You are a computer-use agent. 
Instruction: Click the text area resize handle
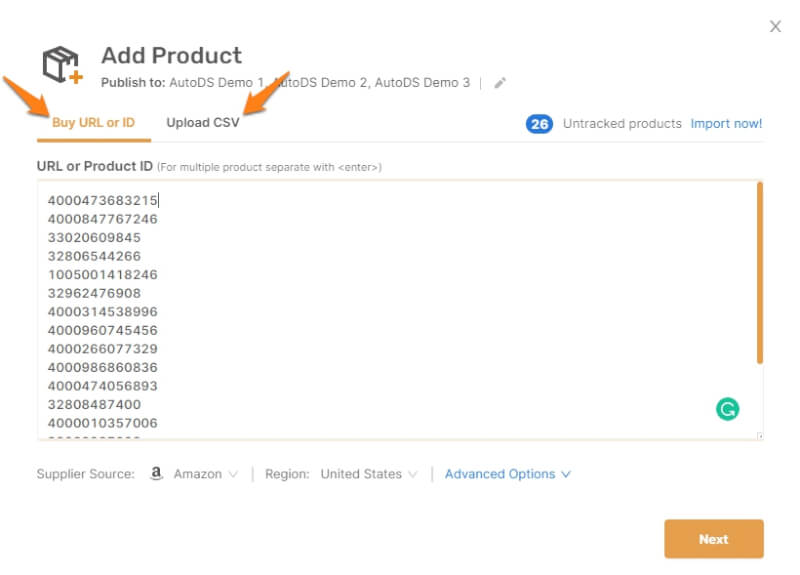[x=759, y=436]
